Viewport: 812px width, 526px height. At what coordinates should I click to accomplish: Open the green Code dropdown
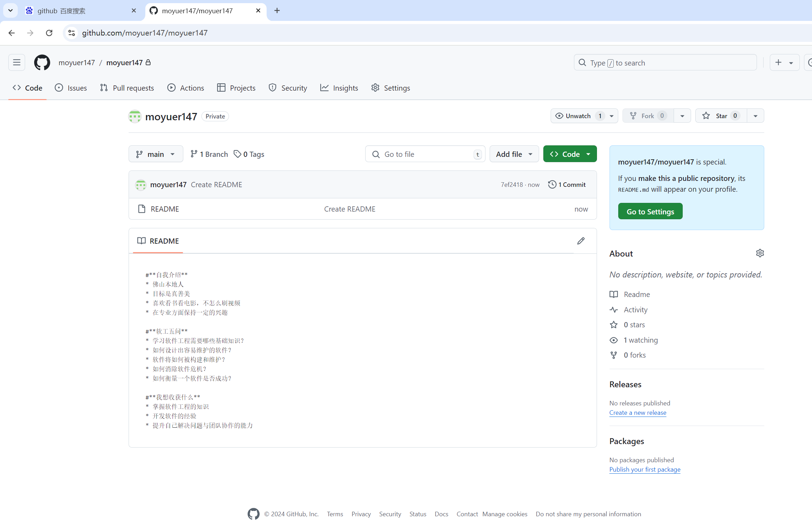[x=570, y=154]
